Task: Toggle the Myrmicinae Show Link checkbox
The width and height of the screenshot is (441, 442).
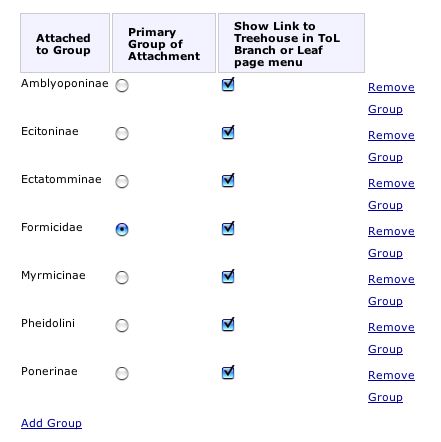Action: (228, 276)
